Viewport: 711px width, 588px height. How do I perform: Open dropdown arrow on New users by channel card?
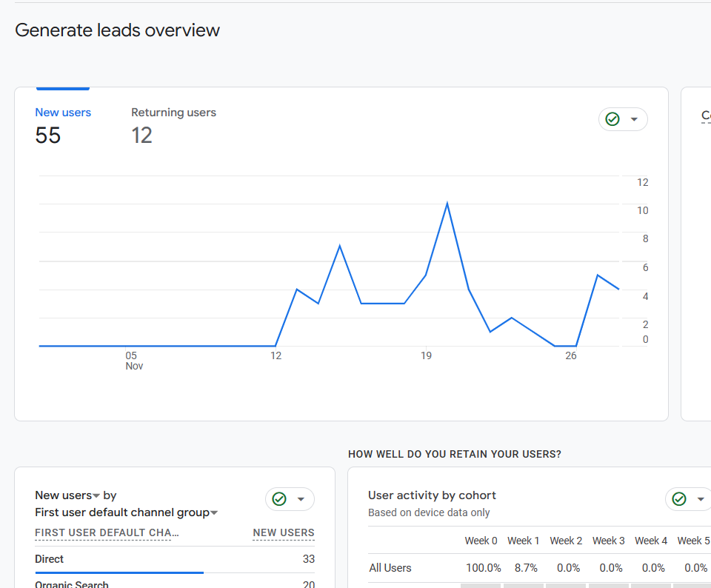tap(301, 499)
